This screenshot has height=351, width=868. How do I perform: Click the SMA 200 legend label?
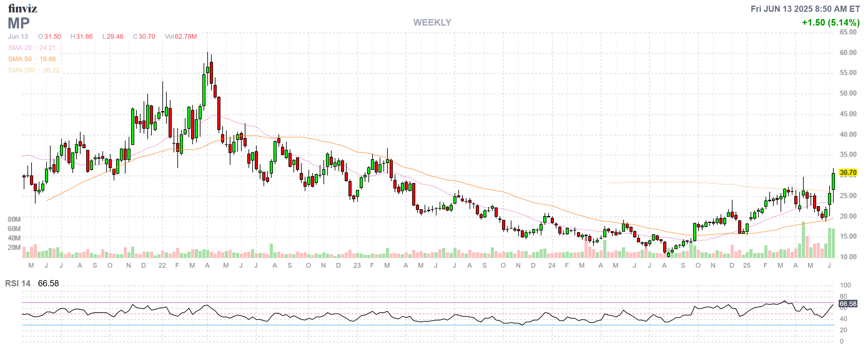tap(22, 70)
